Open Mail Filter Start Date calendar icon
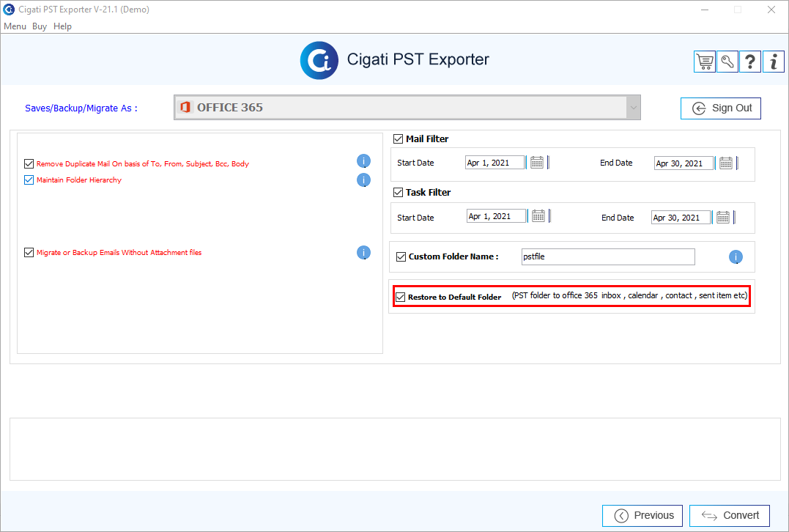The height and width of the screenshot is (532, 789). point(537,163)
